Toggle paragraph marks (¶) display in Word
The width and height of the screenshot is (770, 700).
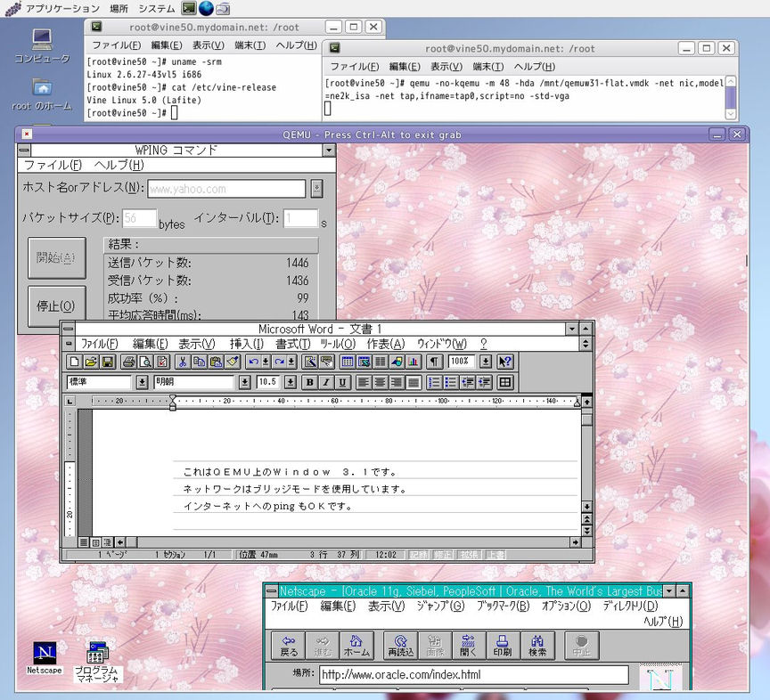(x=434, y=362)
